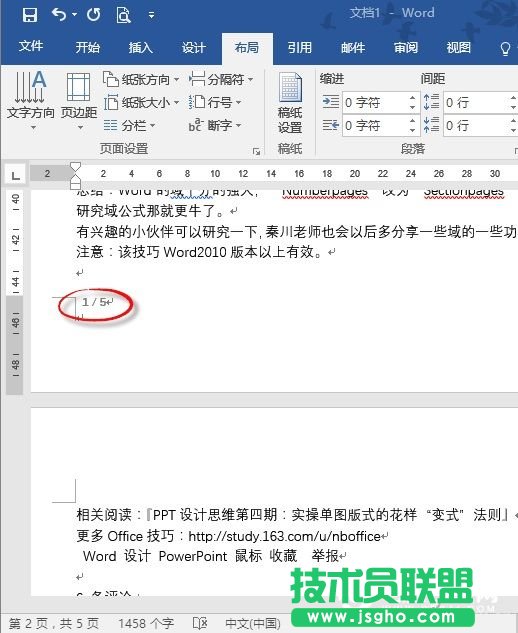Undo the last action
The image size is (518, 633).
pos(59,15)
